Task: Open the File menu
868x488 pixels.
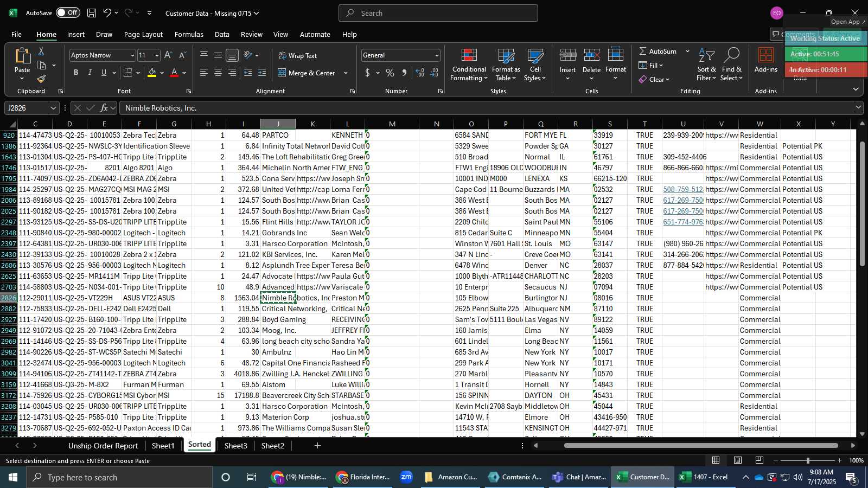Action: pos(17,34)
